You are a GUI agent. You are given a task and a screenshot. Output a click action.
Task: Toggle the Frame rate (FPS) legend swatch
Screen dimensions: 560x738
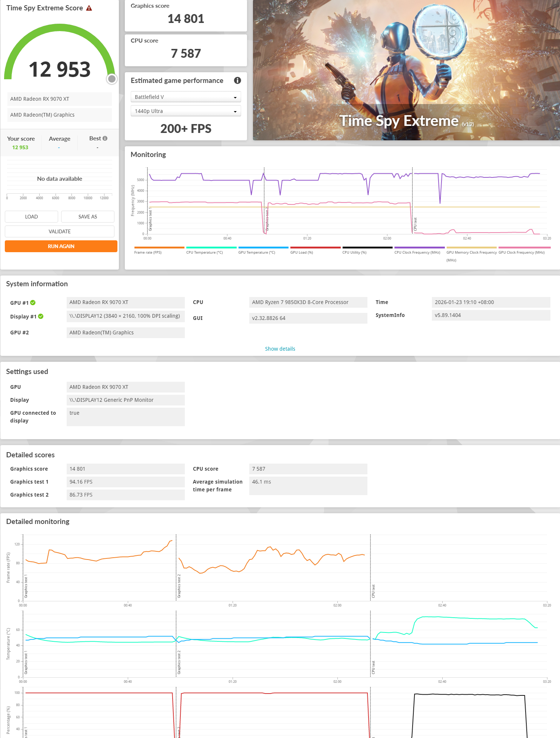point(159,248)
